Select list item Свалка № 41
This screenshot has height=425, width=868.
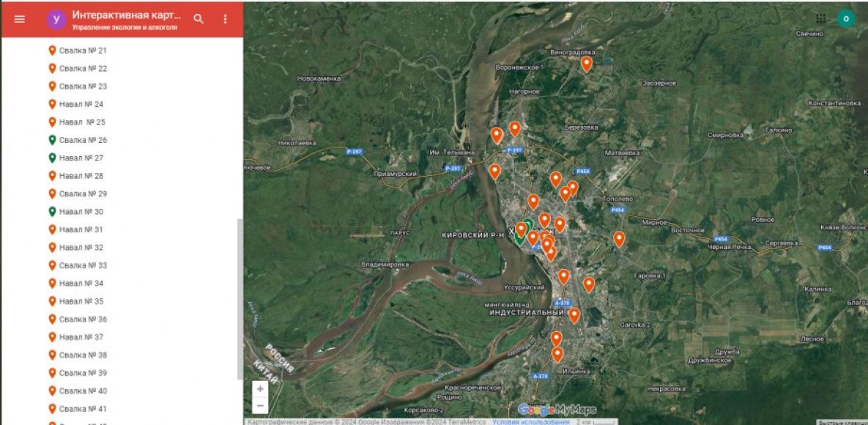tap(83, 409)
